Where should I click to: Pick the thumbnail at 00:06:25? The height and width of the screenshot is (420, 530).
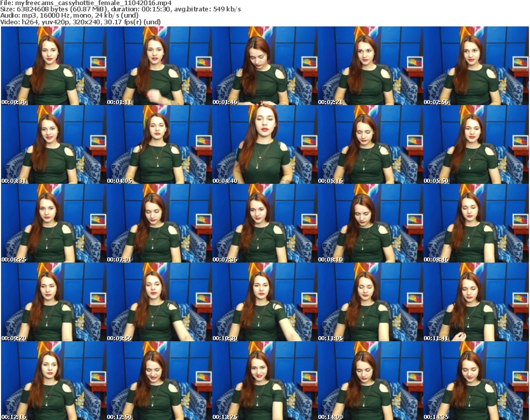coord(53,223)
